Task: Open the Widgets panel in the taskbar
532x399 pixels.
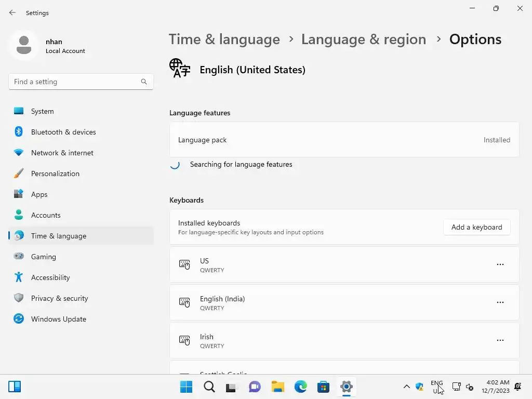Action: pyautogui.click(x=15, y=387)
